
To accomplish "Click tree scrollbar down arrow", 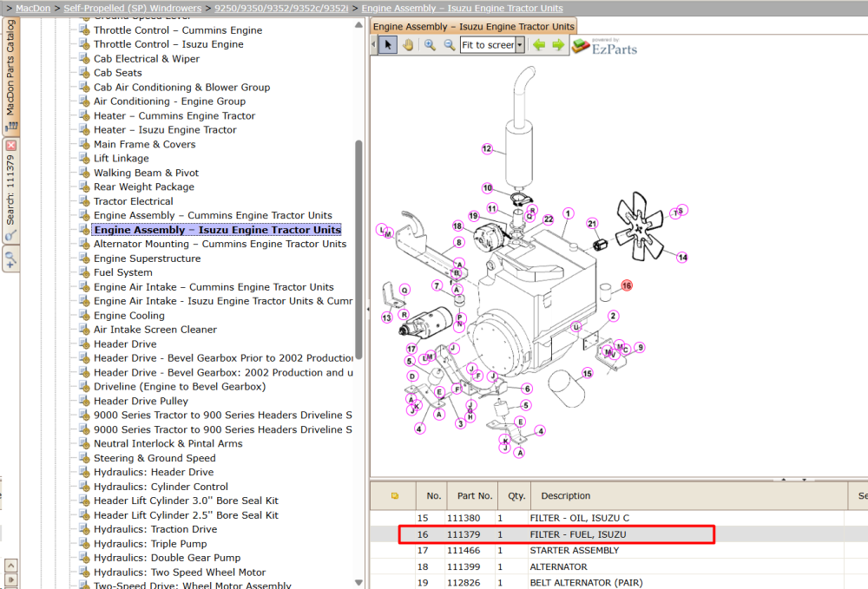I will coord(358,582).
